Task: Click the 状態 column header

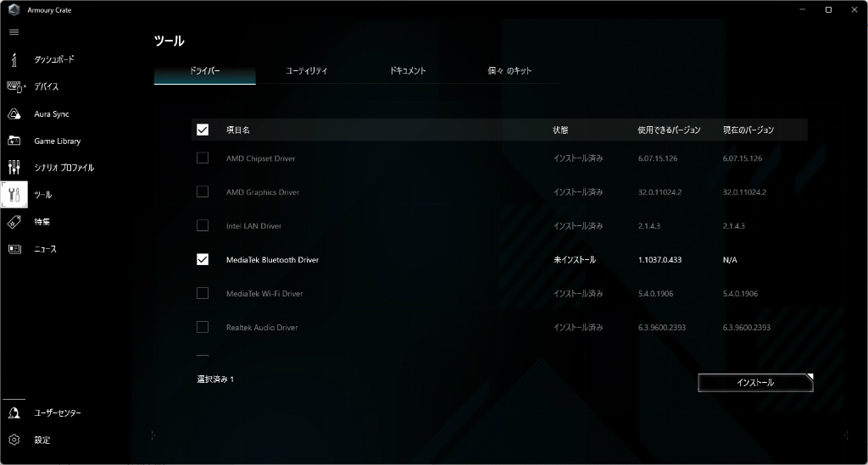Action: pyautogui.click(x=560, y=130)
